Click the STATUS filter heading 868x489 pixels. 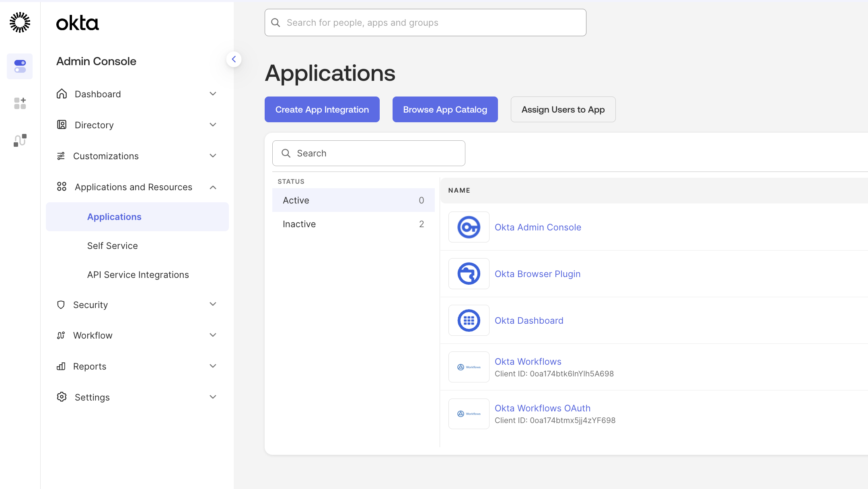click(291, 181)
